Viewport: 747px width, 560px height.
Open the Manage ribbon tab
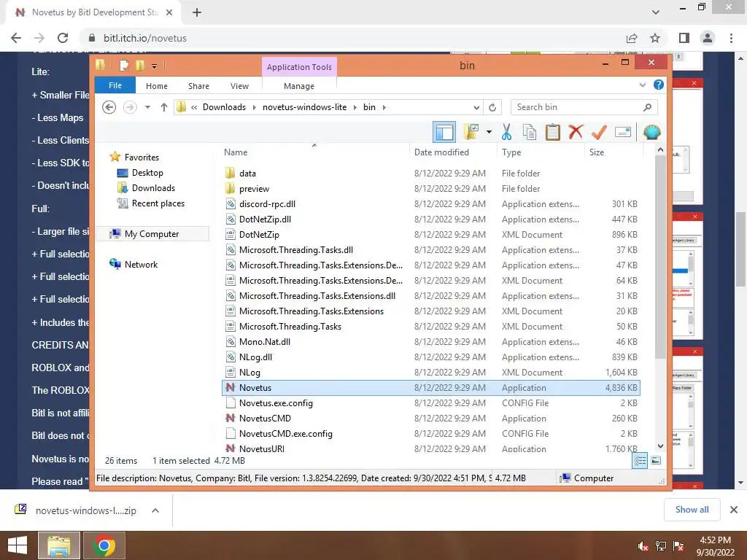pos(299,86)
